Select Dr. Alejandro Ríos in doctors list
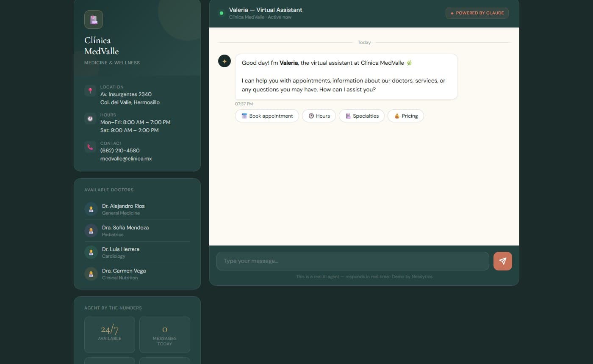The image size is (593, 364). [x=137, y=209]
